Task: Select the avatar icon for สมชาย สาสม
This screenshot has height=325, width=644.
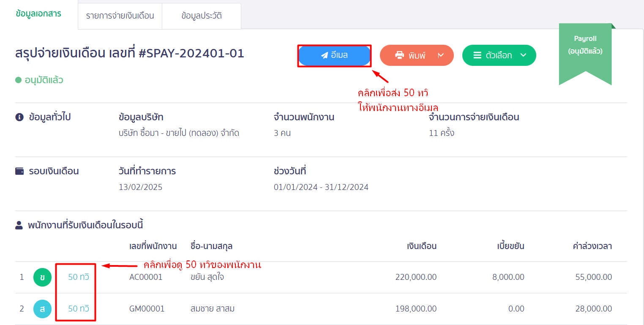Action: coord(42,309)
